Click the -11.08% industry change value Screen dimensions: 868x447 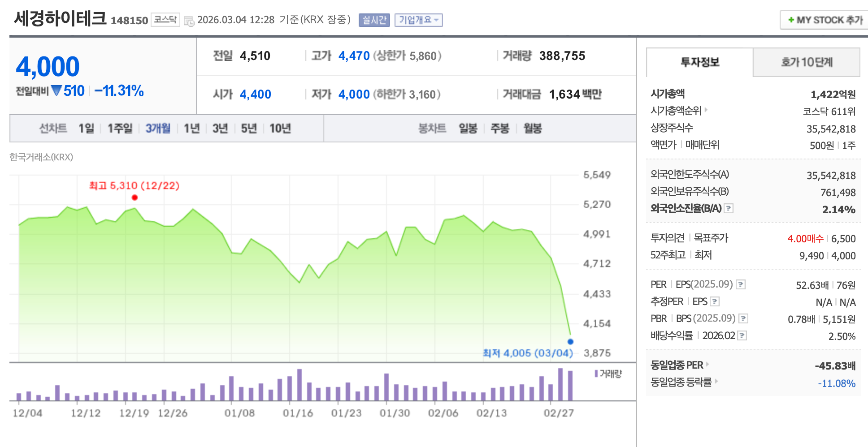coord(837,383)
